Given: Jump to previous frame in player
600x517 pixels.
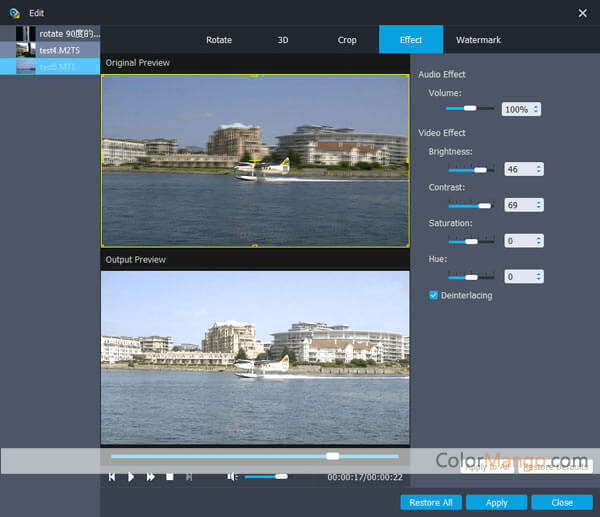Looking at the screenshot, I should point(113,477).
